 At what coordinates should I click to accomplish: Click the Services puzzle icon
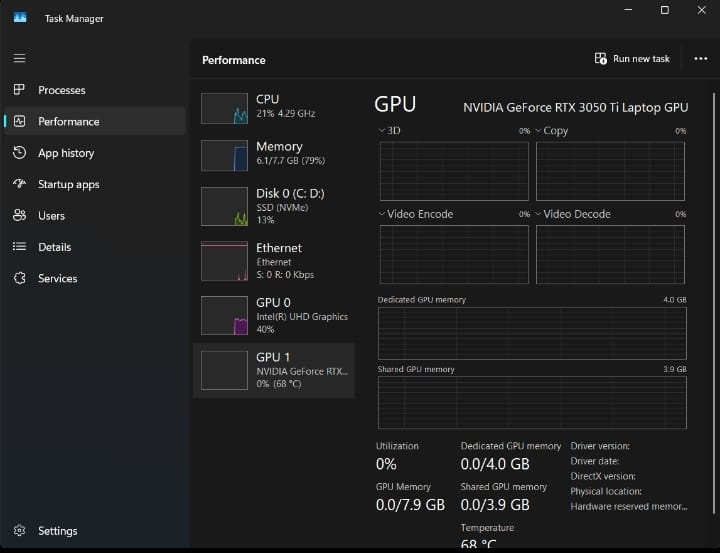coord(19,278)
